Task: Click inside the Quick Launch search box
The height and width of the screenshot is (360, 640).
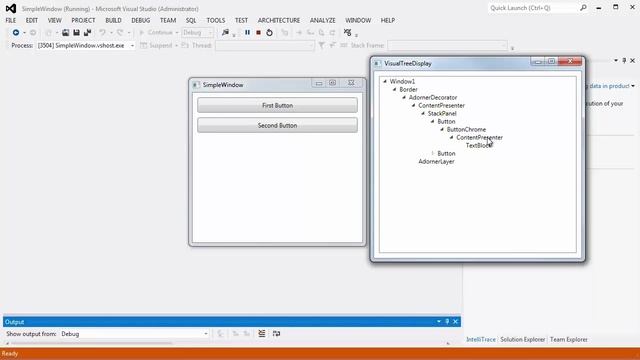Action: [x=533, y=8]
